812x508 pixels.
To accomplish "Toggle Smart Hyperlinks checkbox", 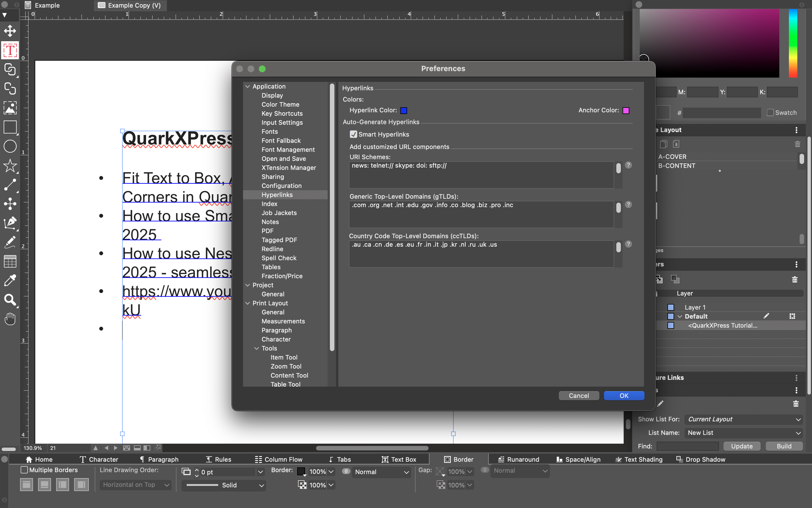I will click(x=353, y=134).
